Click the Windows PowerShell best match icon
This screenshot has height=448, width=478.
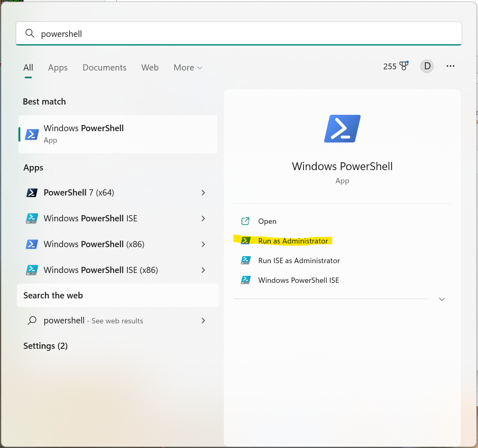32,134
